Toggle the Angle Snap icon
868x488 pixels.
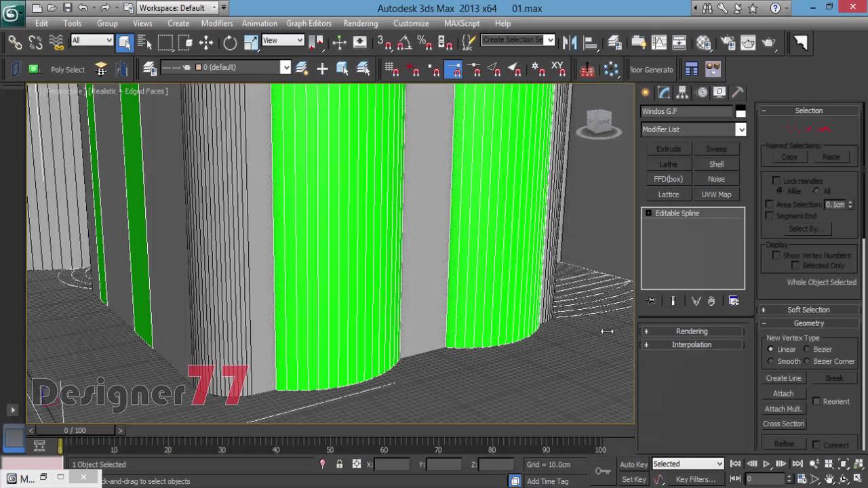click(404, 43)
